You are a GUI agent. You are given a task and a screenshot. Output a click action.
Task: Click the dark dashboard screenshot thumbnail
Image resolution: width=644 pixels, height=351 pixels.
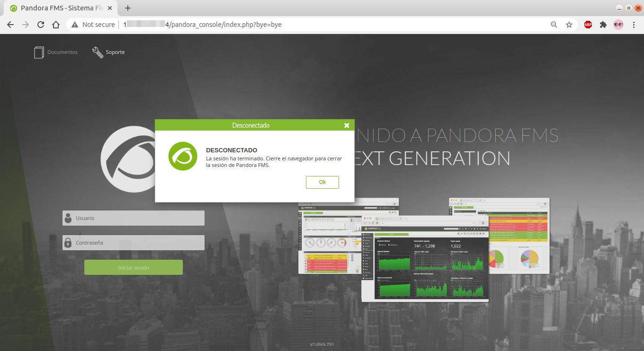[425, 260]
